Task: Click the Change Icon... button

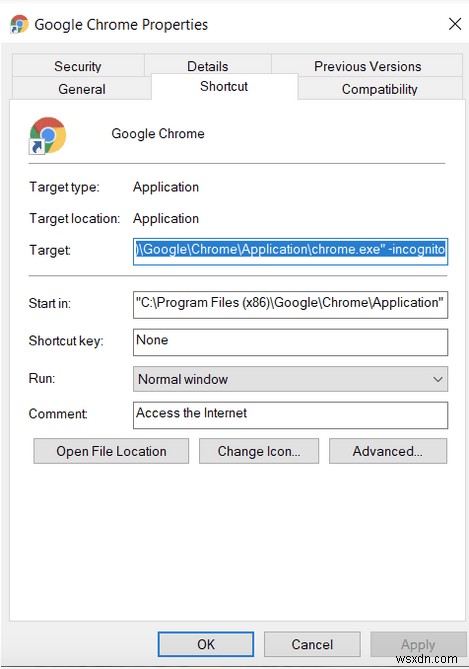Action: click(259, 451)
